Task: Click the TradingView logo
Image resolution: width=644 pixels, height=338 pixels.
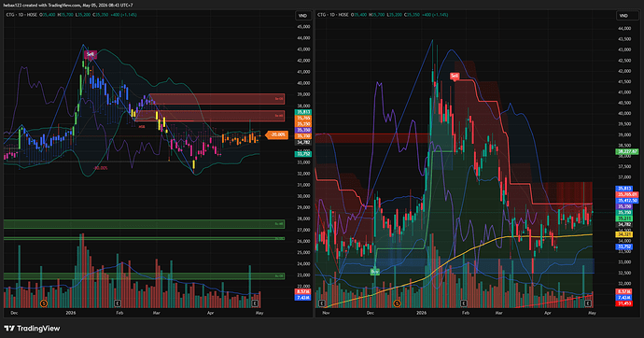Action: [32, 328]
